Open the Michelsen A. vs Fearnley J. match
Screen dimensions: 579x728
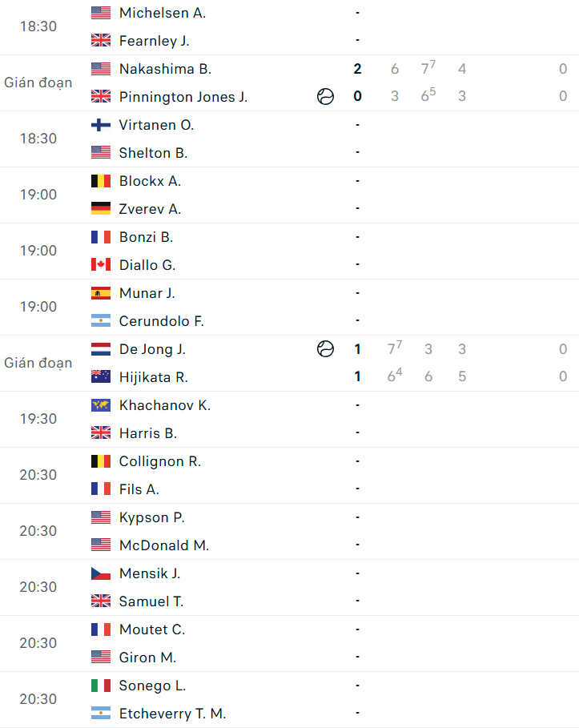289,27
